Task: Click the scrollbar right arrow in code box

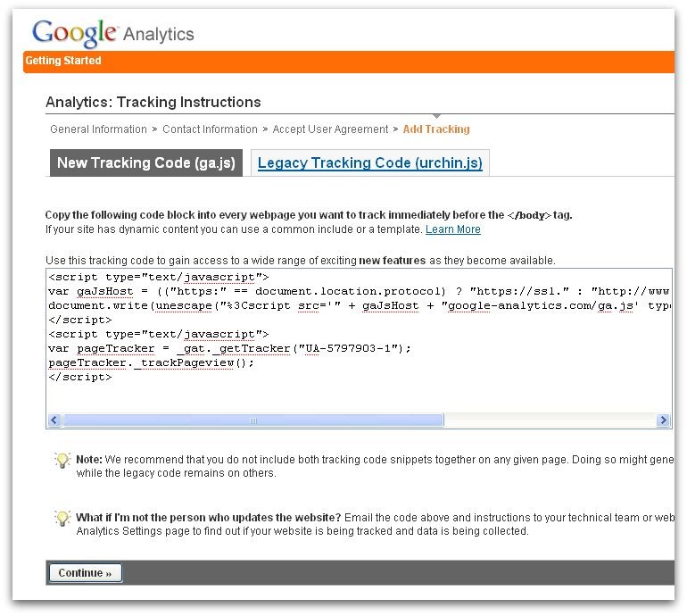Action: (x=663, y=420)
